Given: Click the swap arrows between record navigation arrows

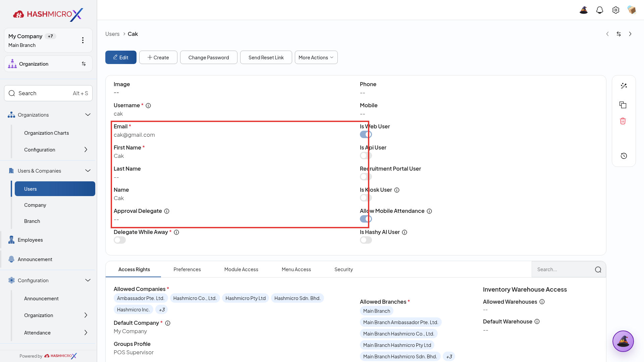Looking at the screenshot, I should pyautogui.click(x=619, y=34).
